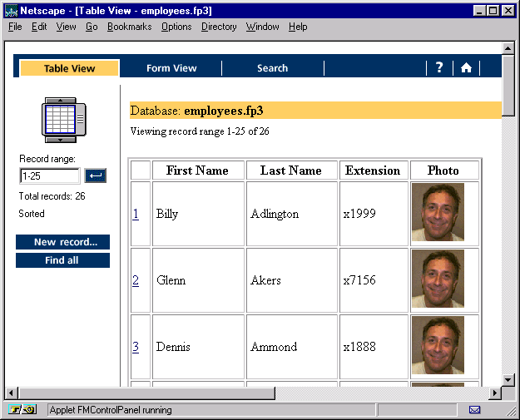Click the last name cell 'Adlington'

coord(292,214)
